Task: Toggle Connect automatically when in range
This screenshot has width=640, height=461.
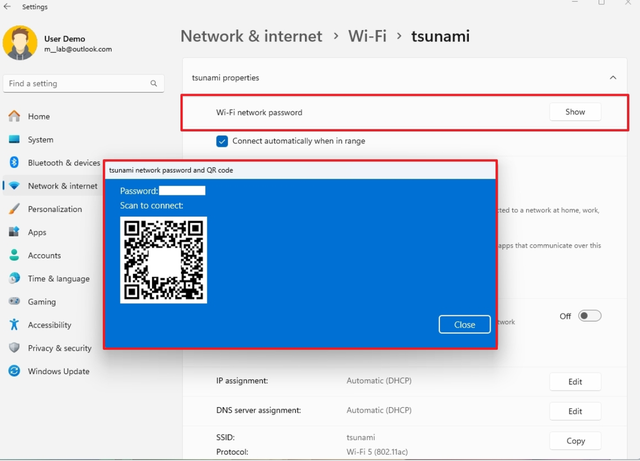Action: (x=222, y=141)
